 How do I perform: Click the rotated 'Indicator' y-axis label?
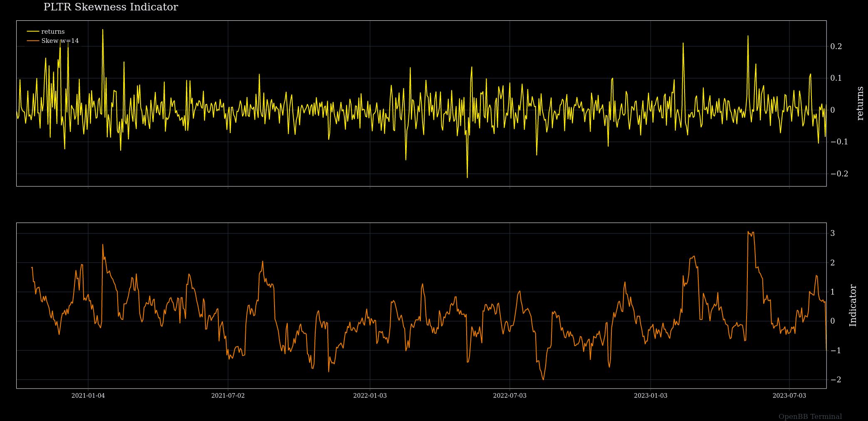point(853,305)
